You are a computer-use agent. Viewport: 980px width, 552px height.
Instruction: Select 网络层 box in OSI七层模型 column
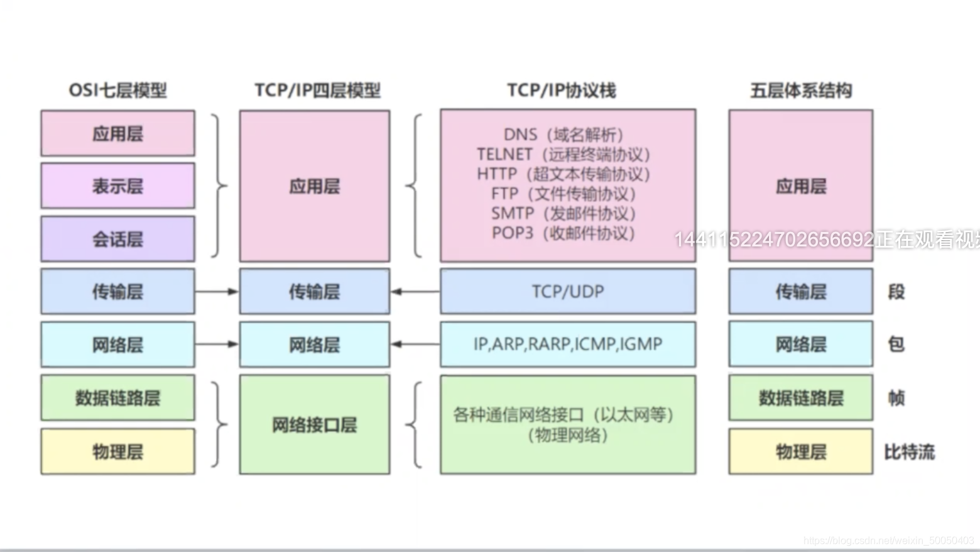[118, 345]
